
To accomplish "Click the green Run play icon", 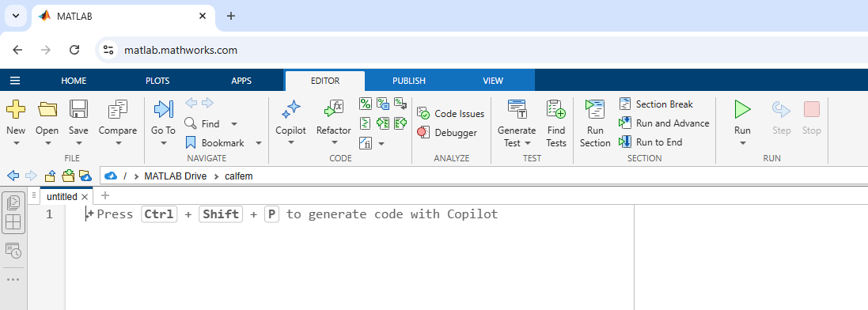I will click(742, 109).
